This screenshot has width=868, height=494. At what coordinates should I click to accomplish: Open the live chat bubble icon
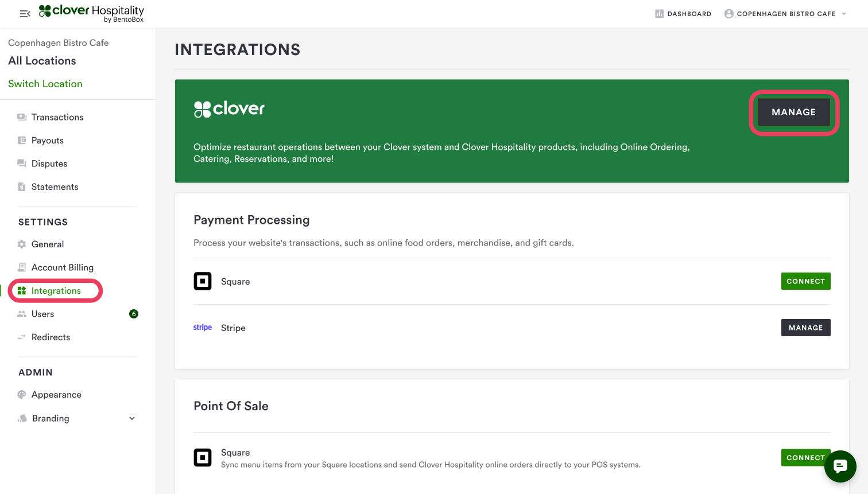pyautogui.click(x=840, y=466)
